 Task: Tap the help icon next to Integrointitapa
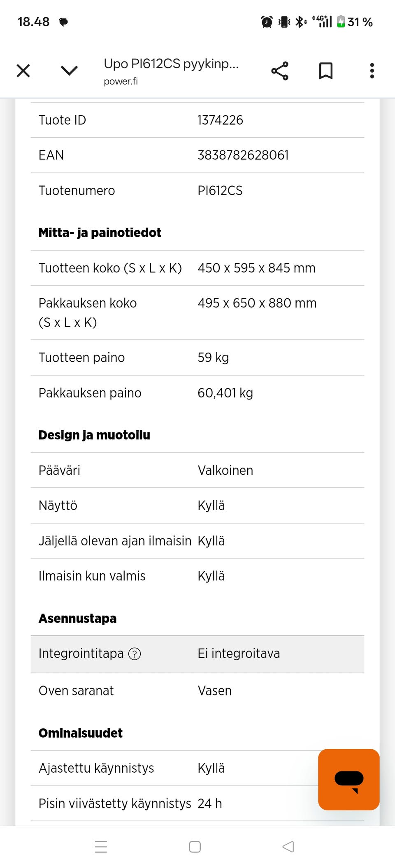click(x=135, y=653)
